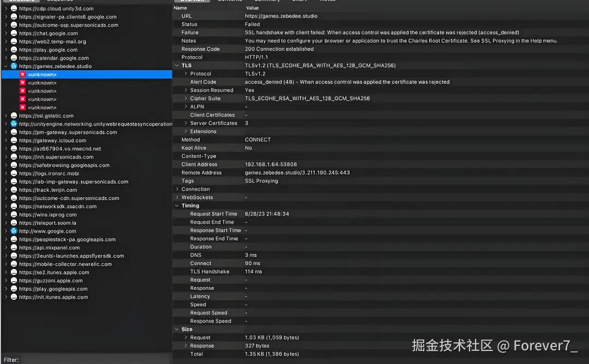589x364 pixels.
Task: Click the URL value https://games.zebedee.studio
Action: (x=281, y=16)
